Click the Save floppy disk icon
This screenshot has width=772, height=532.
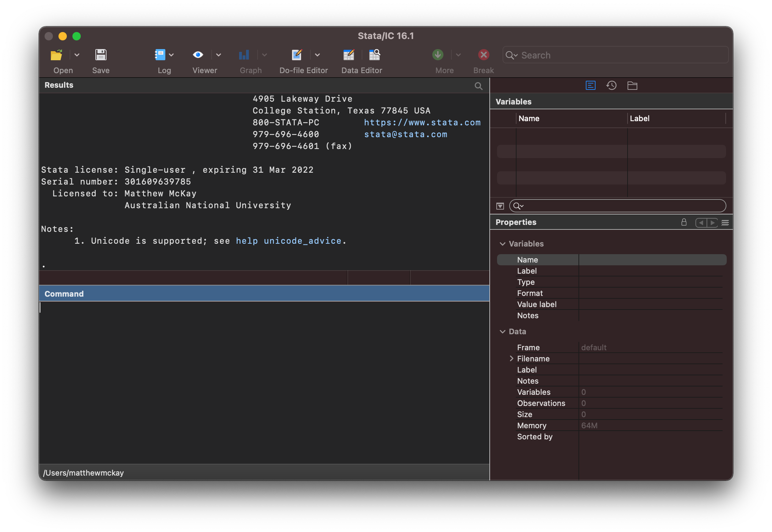pyautogui.click(x=101, y=55)
